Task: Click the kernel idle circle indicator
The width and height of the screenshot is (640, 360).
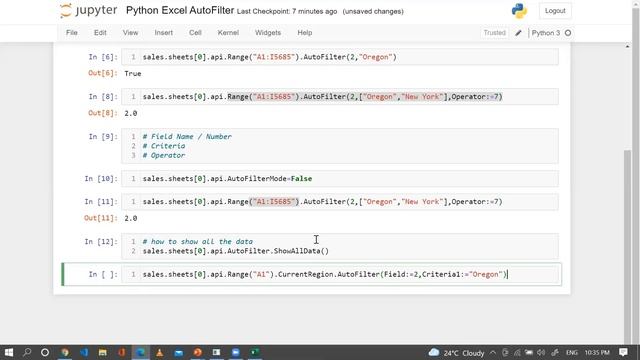Action: [x=568, y=33]
